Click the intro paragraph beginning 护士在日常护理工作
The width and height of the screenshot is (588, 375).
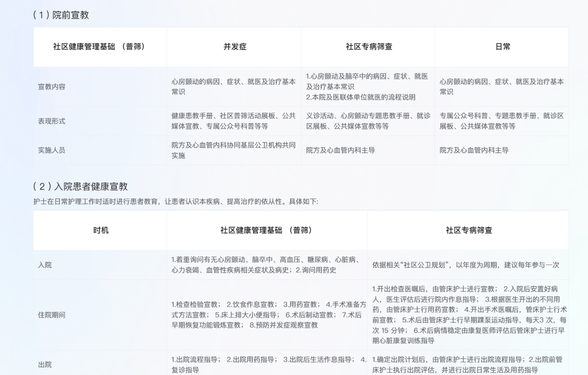pos(176,202)
